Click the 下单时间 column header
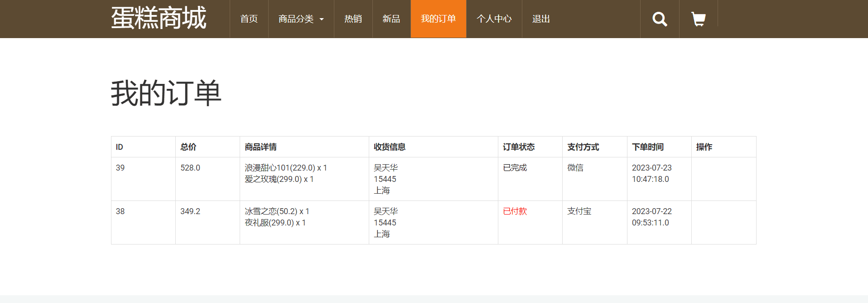The height and width of the screenshot is (303, 868). click(x=648, y=147)
